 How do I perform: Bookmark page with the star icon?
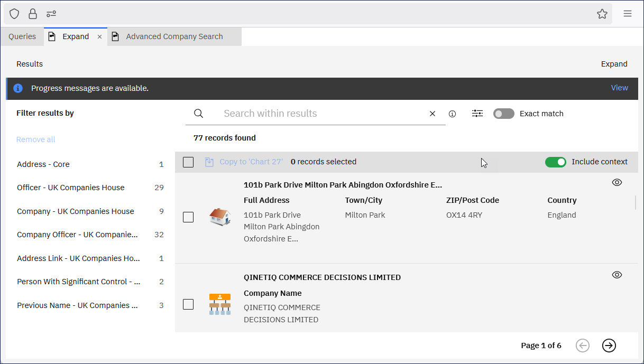click(x=602, y=14)
